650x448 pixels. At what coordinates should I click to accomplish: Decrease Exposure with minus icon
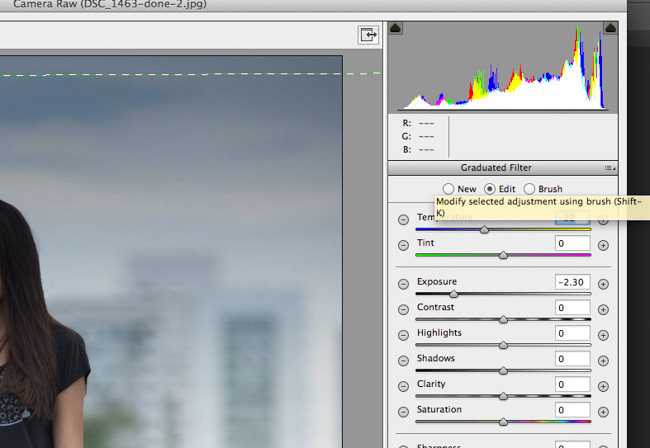click(403, 284)
